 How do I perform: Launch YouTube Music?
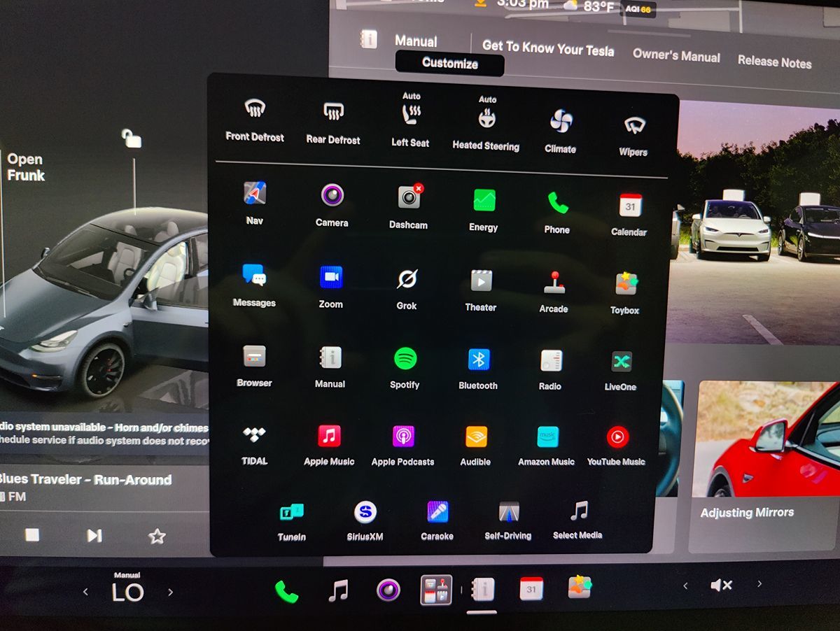click(617, 446)
